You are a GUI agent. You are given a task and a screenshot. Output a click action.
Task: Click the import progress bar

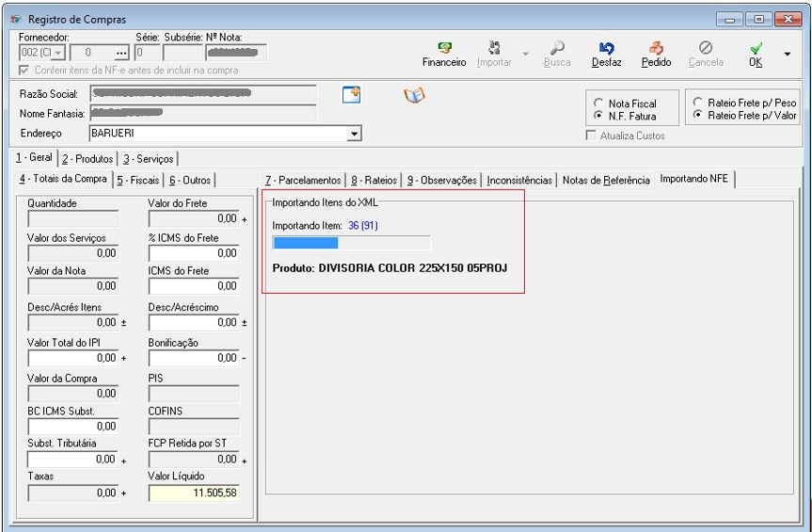(x=350, y=243)
